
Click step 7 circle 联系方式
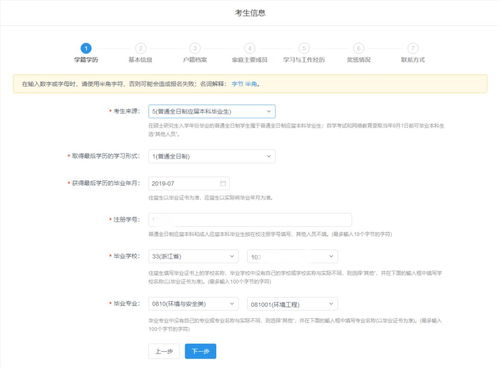413,48
